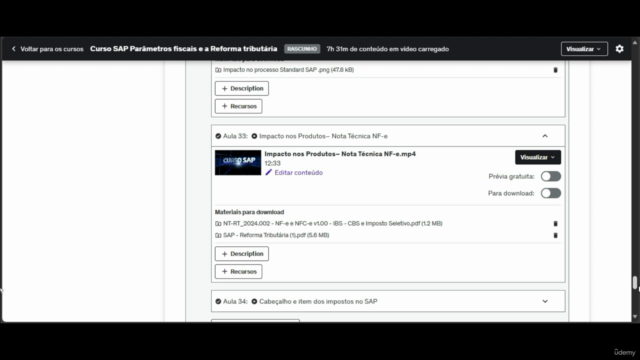Click the pencil icon next to Editar conteúdo
Image resolution: width=640 pixels, height=360 pixels.
click(x=268, y=173)
